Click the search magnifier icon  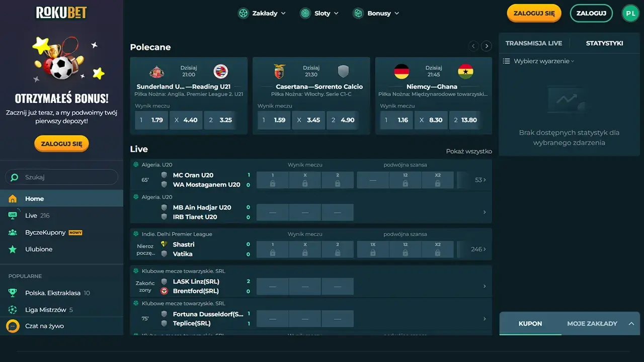click(x=15, y=177)
